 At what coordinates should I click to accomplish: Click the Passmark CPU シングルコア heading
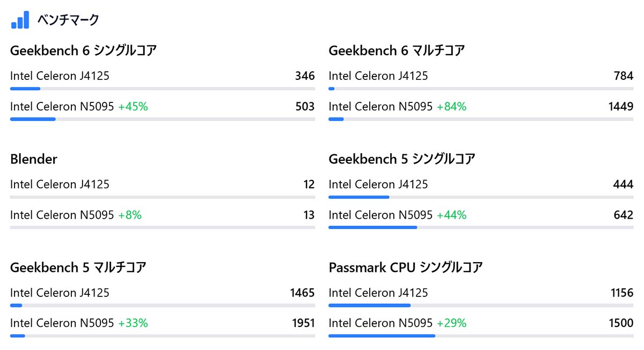click(406, 267)
